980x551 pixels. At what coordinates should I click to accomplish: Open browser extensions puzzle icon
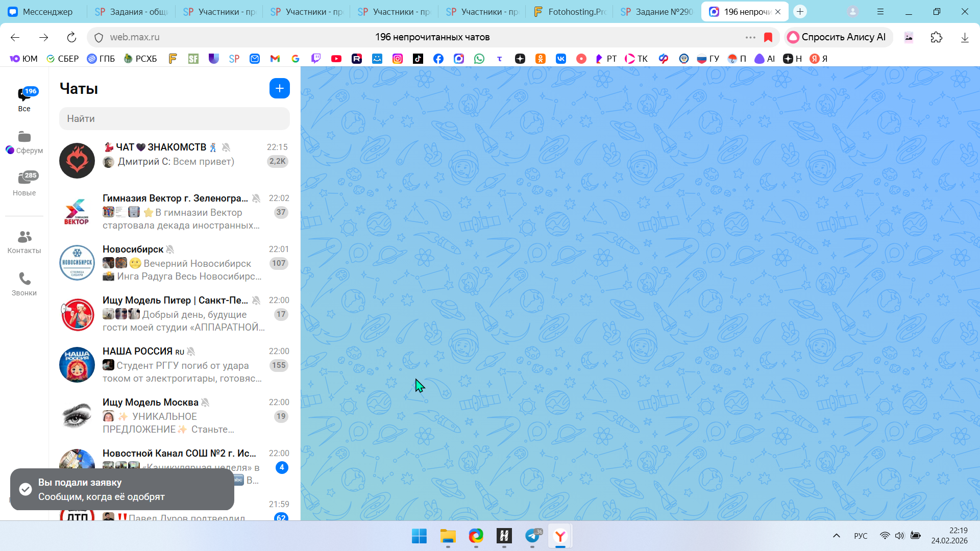(x=936, y=37)
